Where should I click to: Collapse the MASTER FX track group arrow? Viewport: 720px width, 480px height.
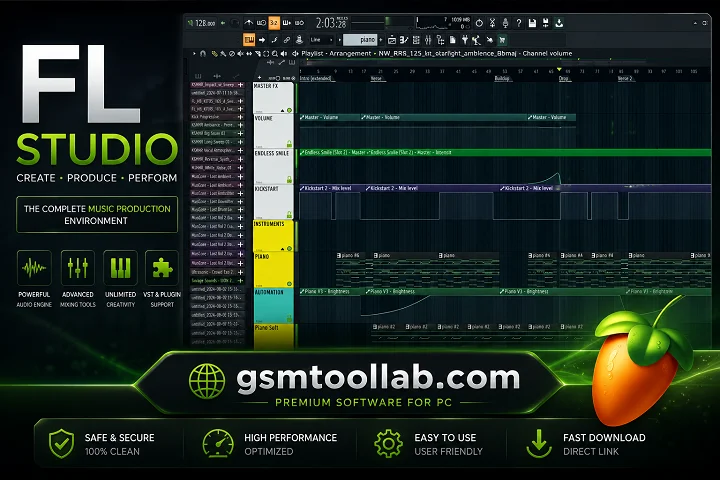282,110
